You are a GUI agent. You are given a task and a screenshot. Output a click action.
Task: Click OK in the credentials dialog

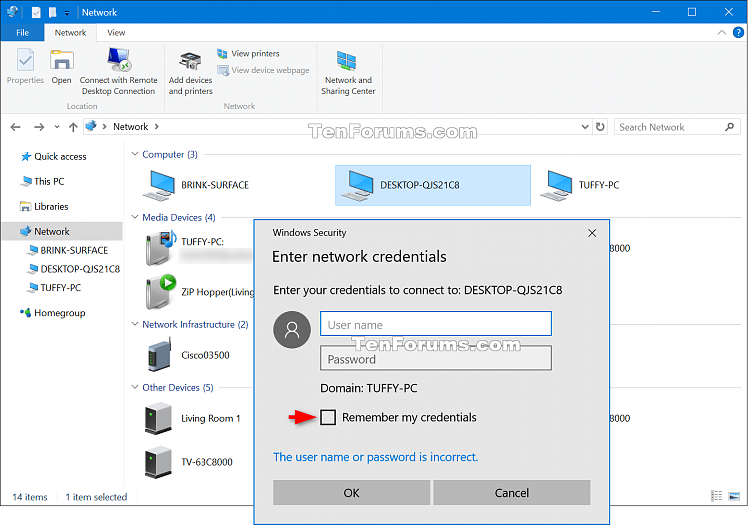(351, 493)
